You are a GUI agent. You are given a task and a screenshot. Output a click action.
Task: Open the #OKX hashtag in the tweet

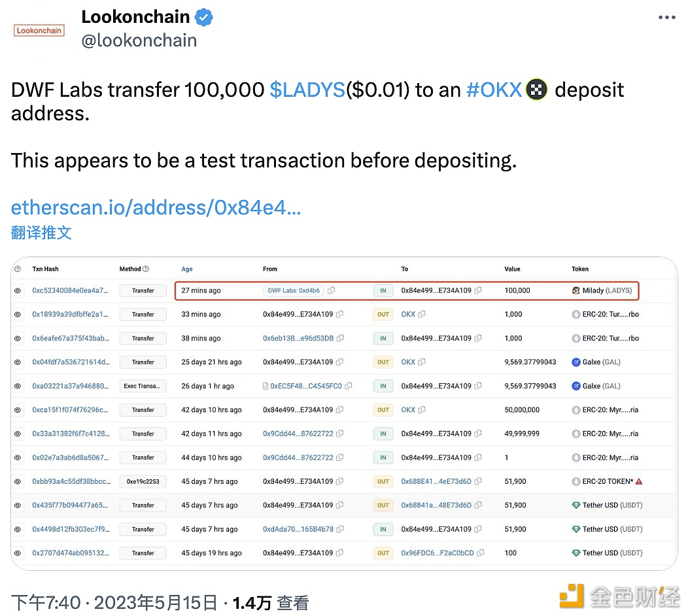[494, 90]
